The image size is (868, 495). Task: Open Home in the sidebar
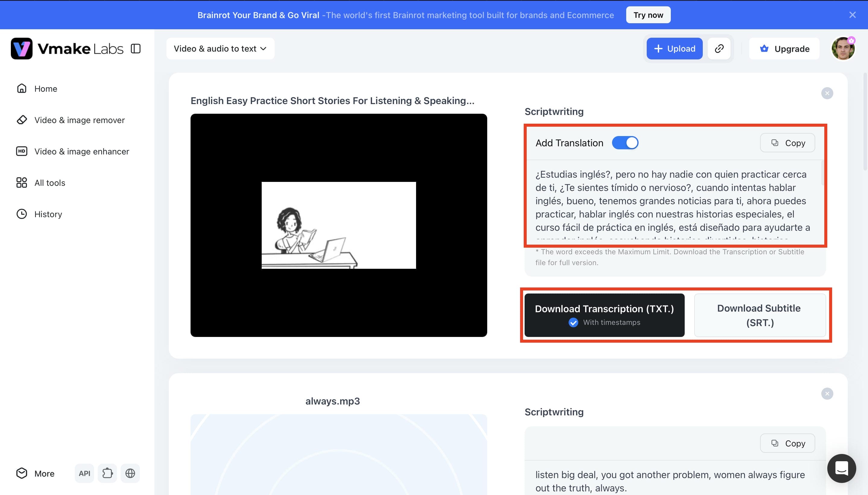(x=46, y=89)
